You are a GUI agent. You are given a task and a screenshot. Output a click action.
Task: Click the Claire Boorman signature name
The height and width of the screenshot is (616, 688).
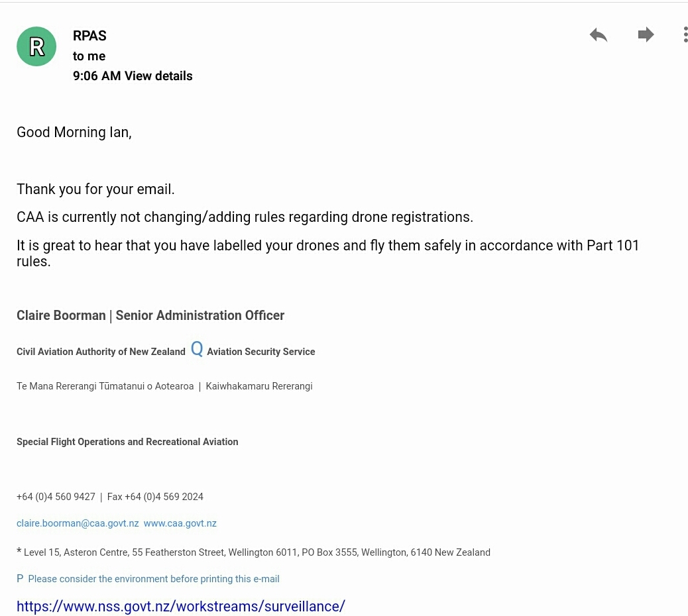pyautogui.click(x=61, y=315)
